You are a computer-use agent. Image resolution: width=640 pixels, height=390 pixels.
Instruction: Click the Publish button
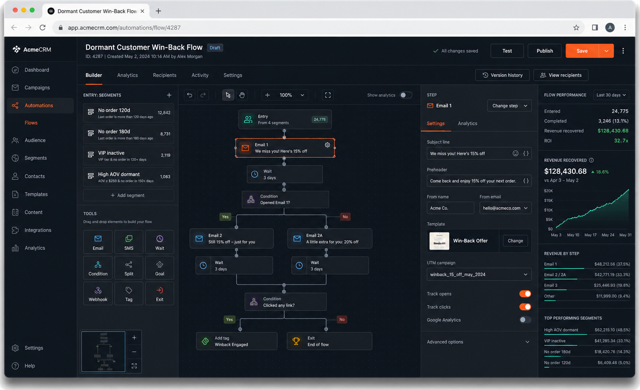click(x=544, y=51)
